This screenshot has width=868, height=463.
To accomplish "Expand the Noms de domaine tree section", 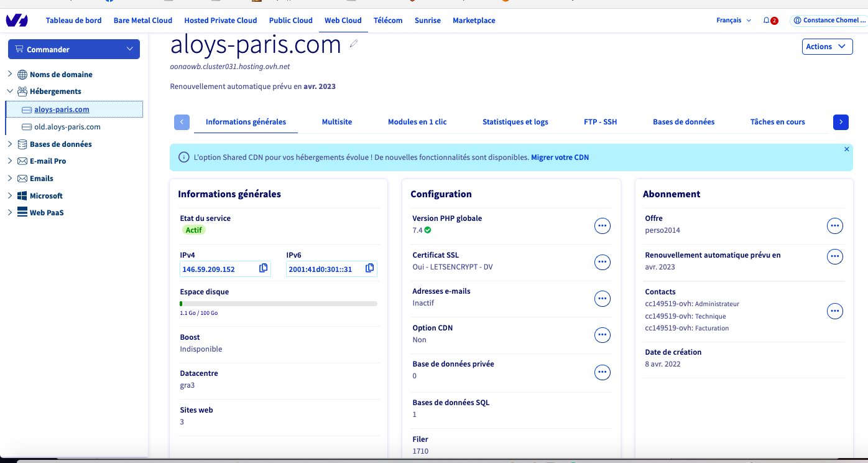I will (10, 74).
